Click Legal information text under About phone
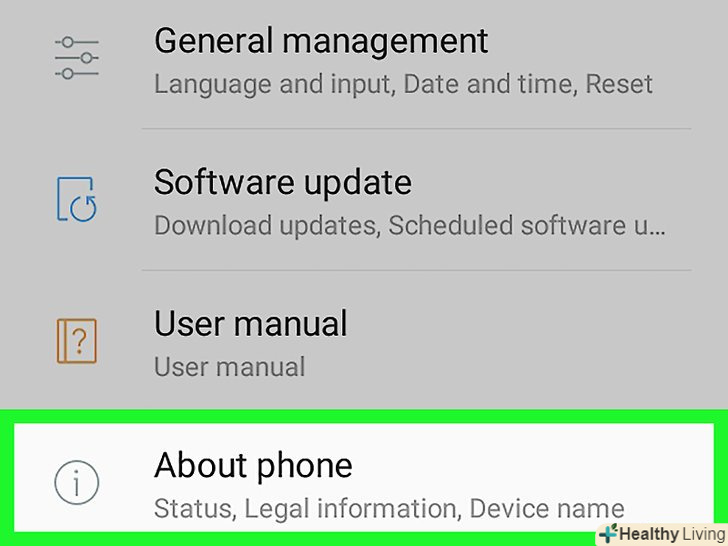 [350, 508]
